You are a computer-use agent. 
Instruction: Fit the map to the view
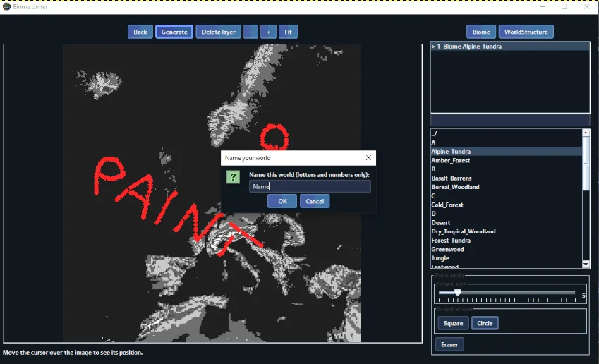288,32
